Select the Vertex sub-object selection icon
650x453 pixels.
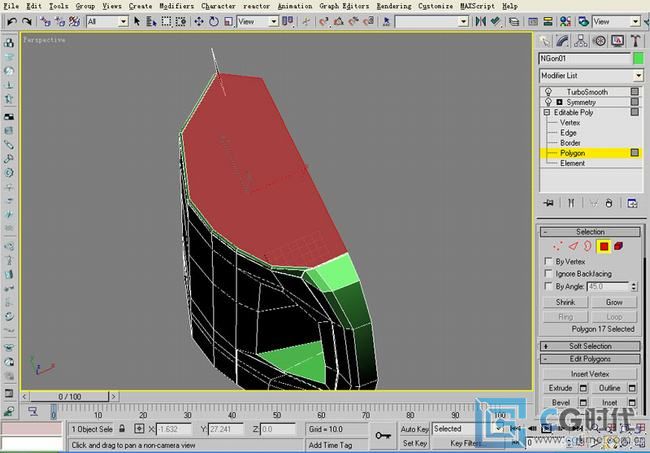[558, 247]
